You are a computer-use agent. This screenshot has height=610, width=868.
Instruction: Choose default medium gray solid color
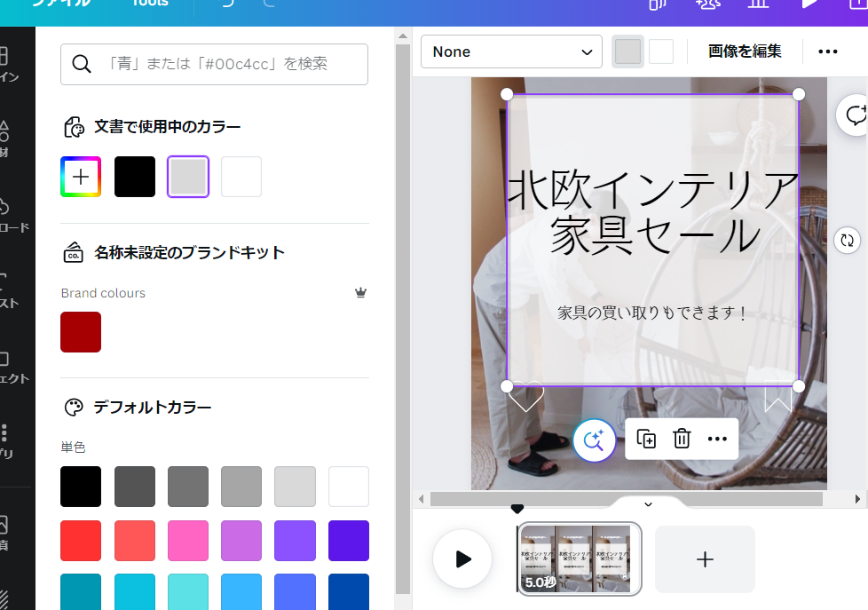pyautogui.click(x=188, y=487)
